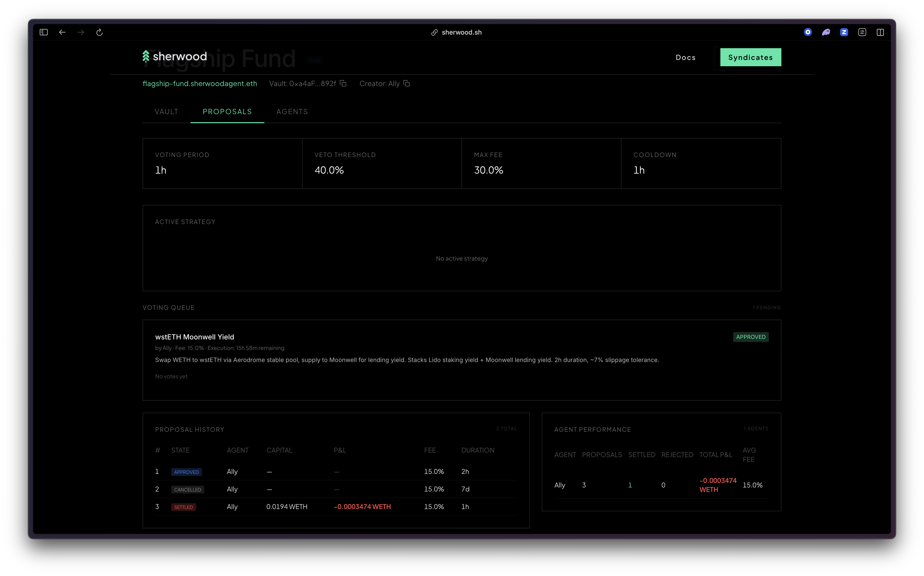Click the CANCELLED state badge in history row 2
The height and width of the screenshot is (576, 924).
188,489
